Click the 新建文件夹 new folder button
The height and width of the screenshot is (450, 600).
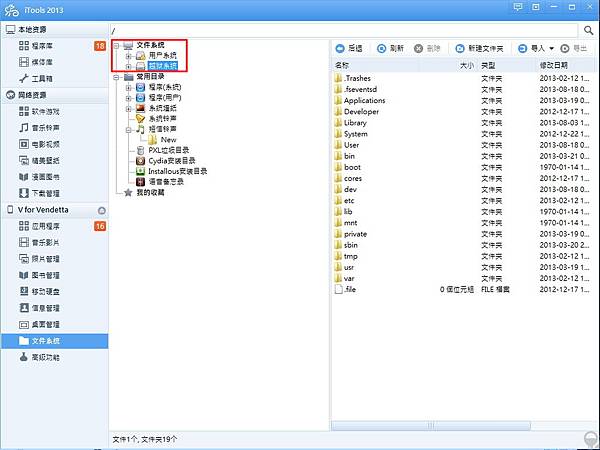pyautogui.click(x=479, y=49)
